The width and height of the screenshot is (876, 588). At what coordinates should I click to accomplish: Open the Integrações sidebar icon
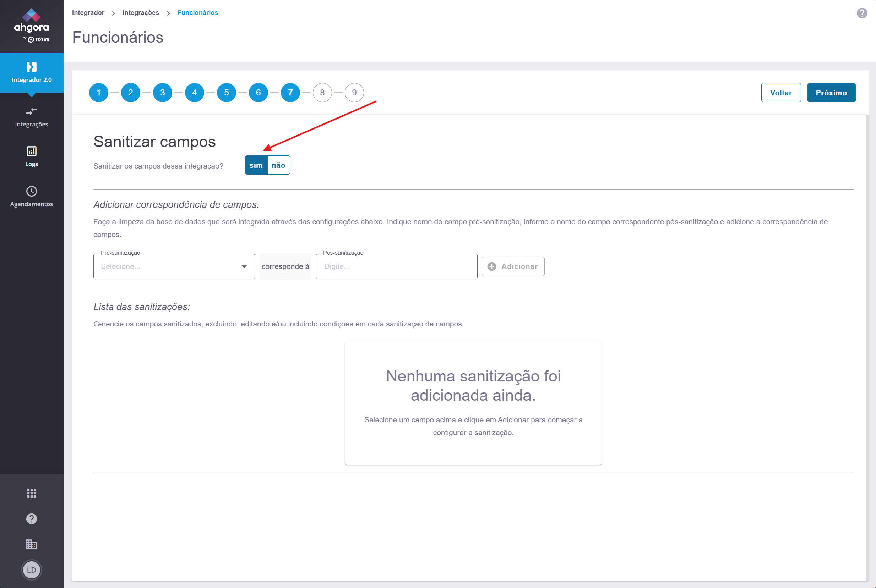click(x=32, y=111)
